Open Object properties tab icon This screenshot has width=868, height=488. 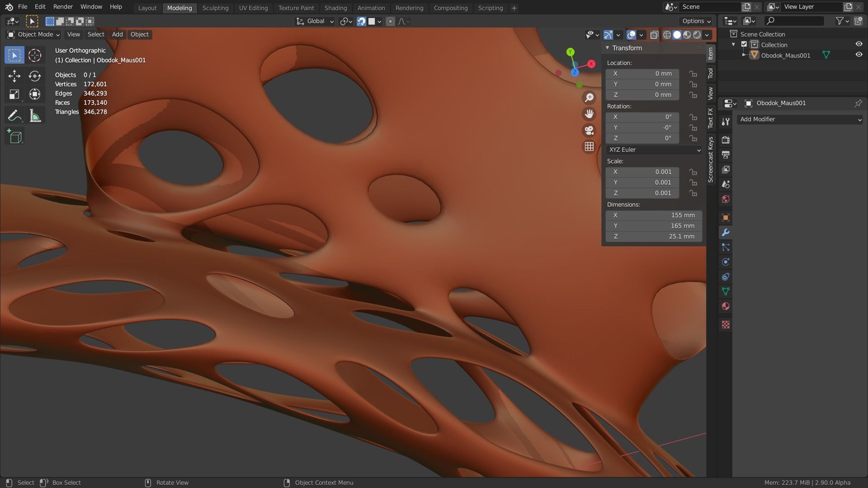click(x=726, y=218)
